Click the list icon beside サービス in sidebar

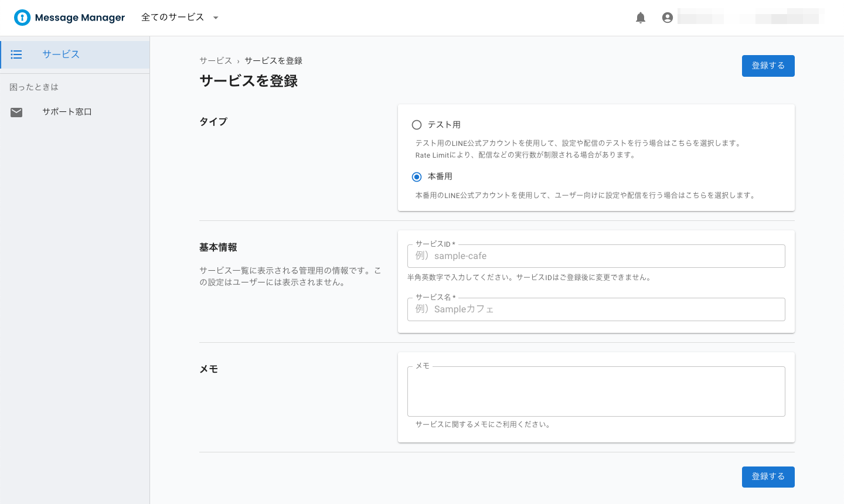(x=16, y=55)
